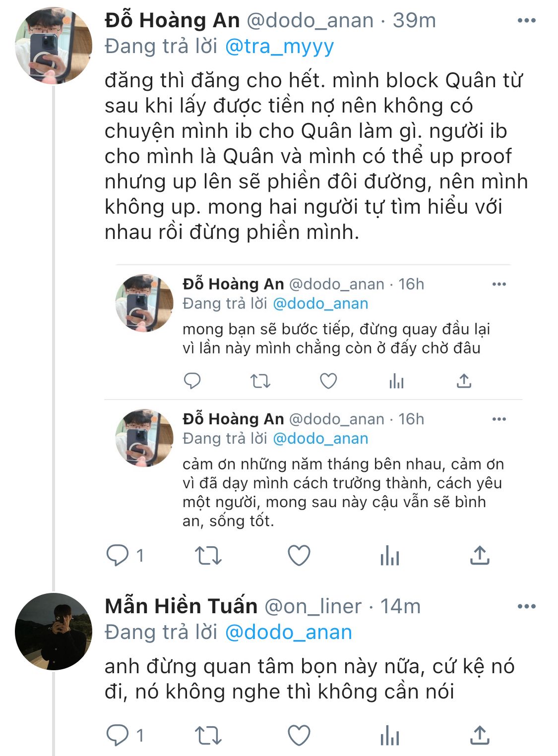558x756 pixels.
Task: Like Mẫn Hiền Tuấn's reply
Action: coord(299,735)
